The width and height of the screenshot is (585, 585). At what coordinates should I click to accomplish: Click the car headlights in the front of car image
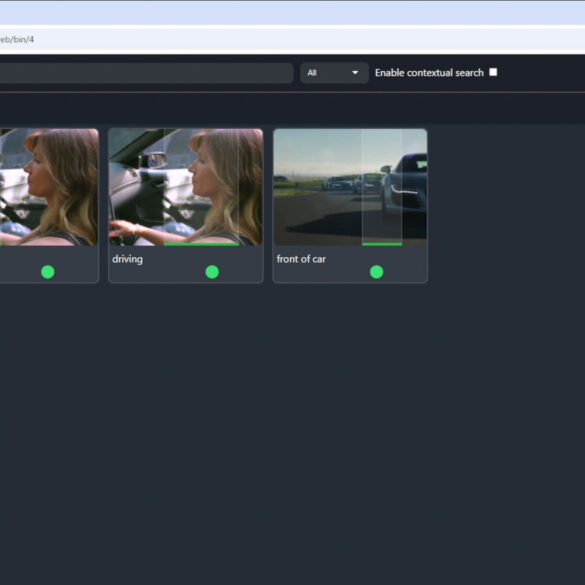tap(404, 190)
